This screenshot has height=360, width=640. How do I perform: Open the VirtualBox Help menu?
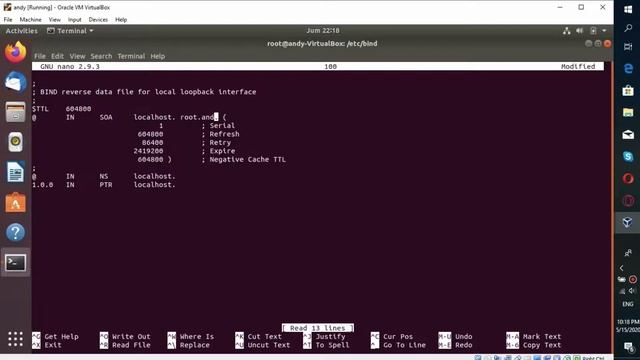click(x=121, y=20)
